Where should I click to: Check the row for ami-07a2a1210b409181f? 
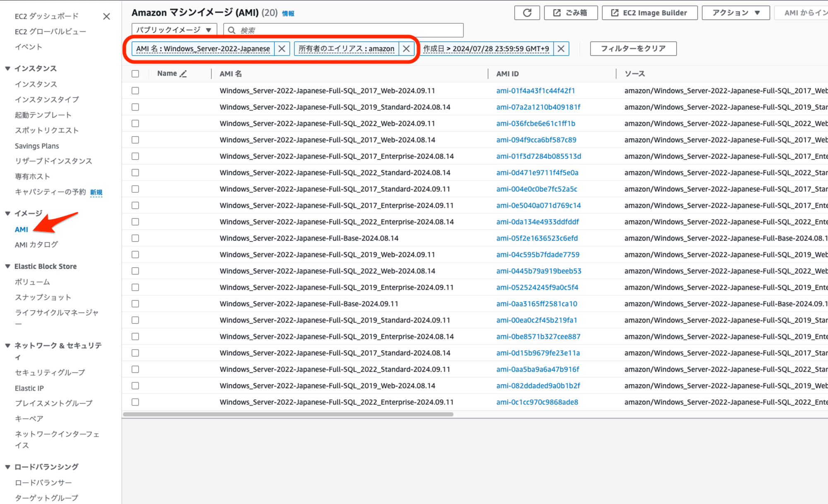coord(135,107)
